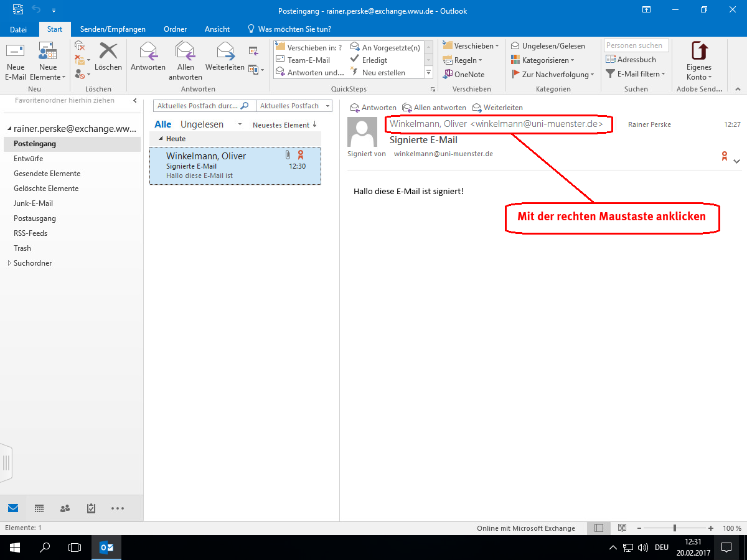
Task: Open the People view icon
Action: 65,508
